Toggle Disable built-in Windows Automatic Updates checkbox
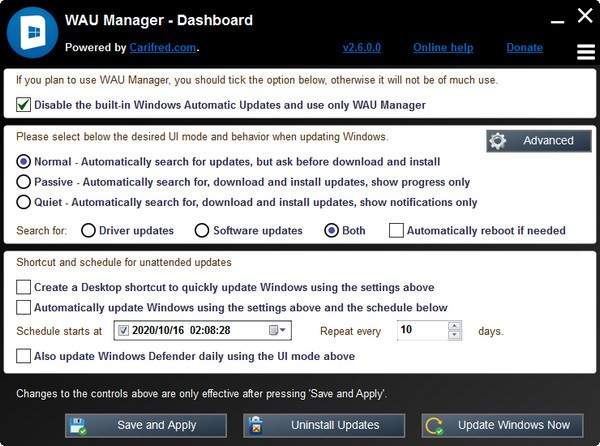This screenshot has height=446, width=600. (24, 104)
